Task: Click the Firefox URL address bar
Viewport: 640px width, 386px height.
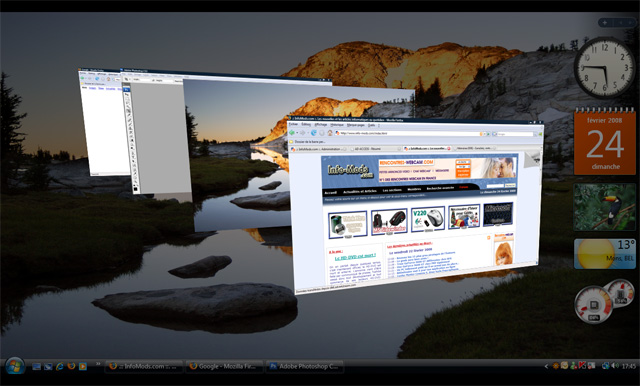Action: (408, 133)
